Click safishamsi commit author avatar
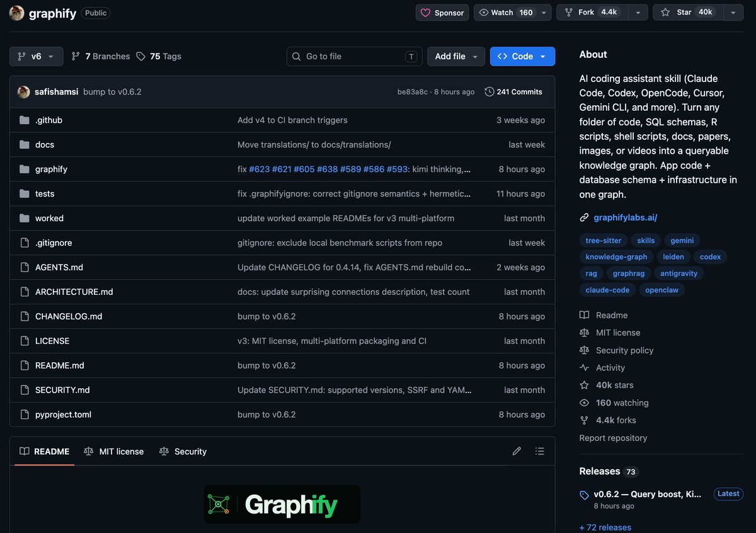The height and width of the screenshot is (533, 756). [x=24, y=92]
